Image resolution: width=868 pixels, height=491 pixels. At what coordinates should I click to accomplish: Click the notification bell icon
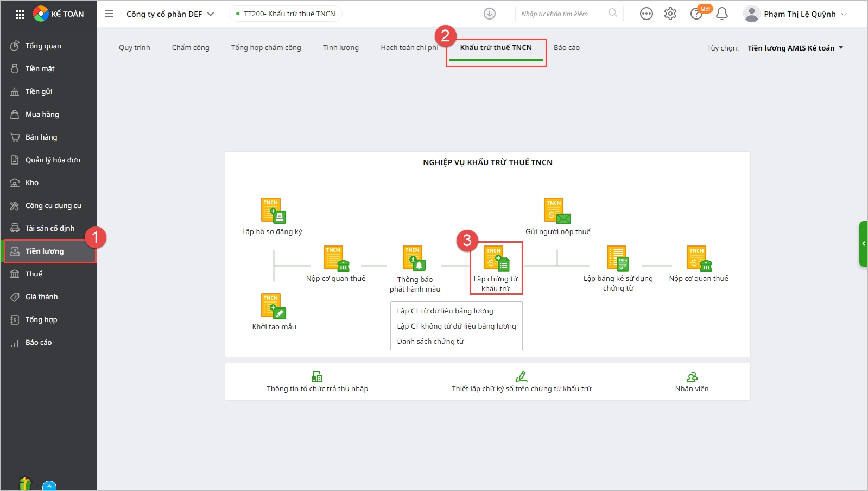[722, 14]
